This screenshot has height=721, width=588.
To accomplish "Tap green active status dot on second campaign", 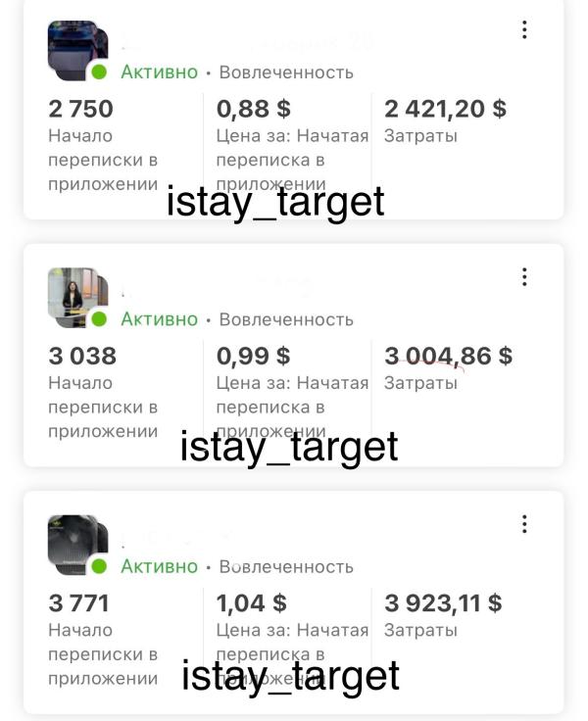I will pos(99,319).
